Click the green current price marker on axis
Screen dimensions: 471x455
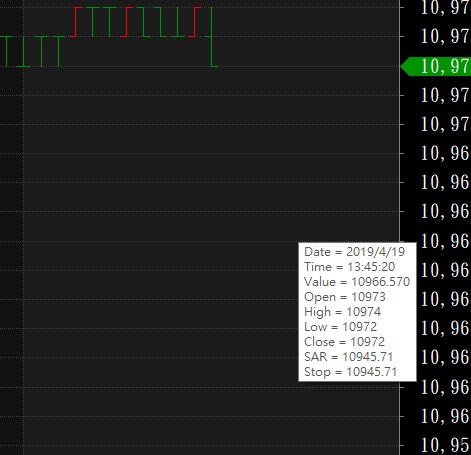point(436,66)
